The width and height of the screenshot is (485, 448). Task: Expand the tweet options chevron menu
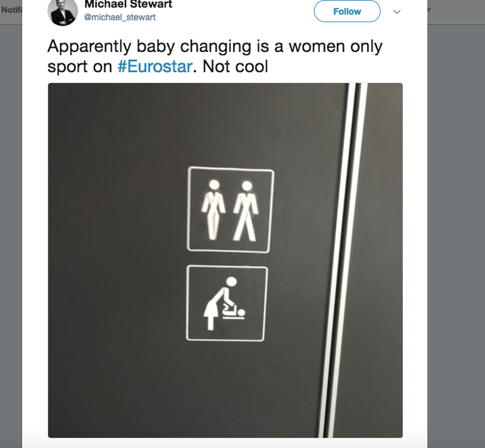click(x=397, y=11)
